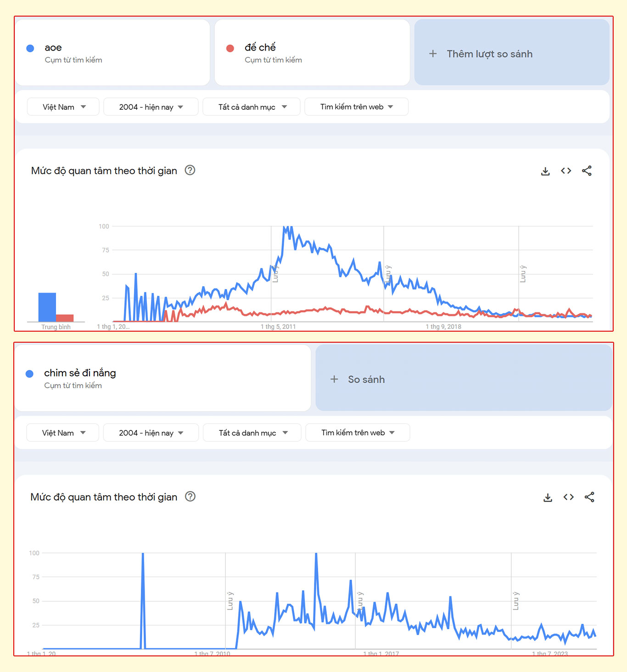627x672 pixels.
Task: Open help icon beside top chart title
Action: (190, 170)
